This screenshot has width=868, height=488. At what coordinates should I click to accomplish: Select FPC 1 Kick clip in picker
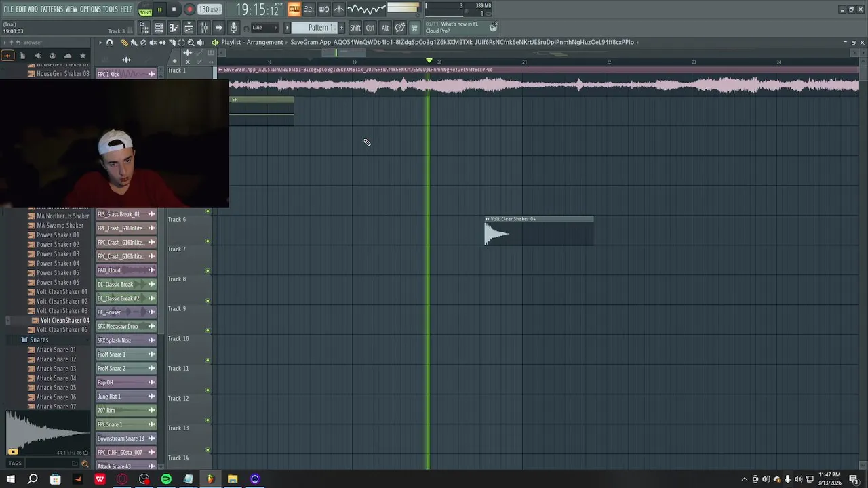point(126,74)
